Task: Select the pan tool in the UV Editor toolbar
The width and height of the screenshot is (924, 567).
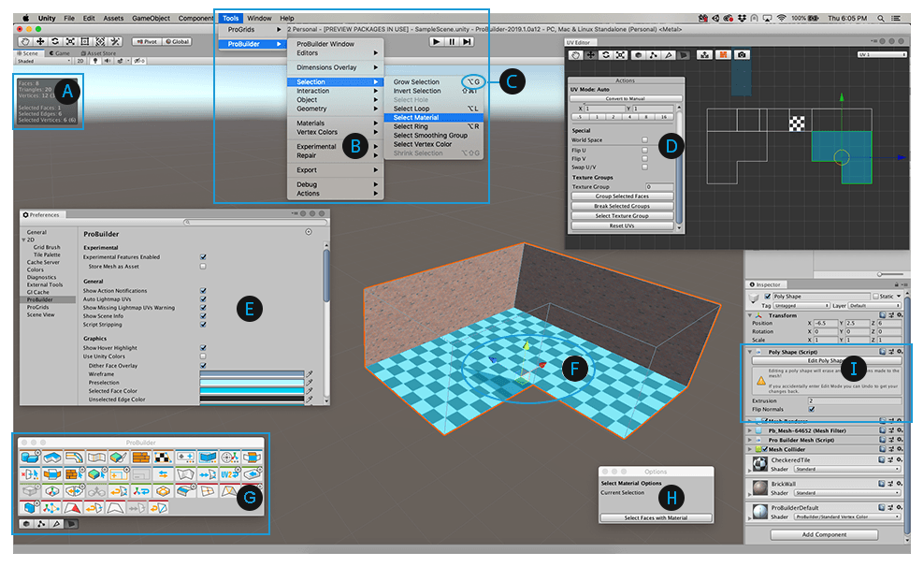Action: pos(576,55)
